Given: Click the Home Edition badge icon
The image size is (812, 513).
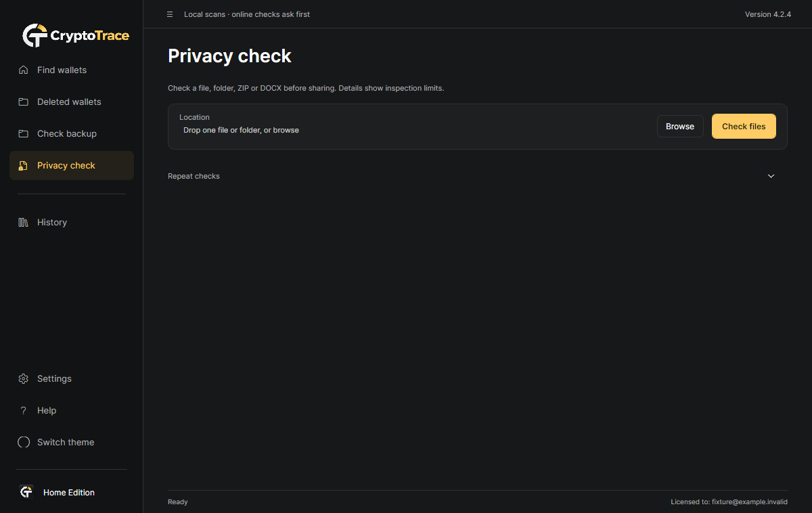Looking at the screenshot, I should pos(26,492).
